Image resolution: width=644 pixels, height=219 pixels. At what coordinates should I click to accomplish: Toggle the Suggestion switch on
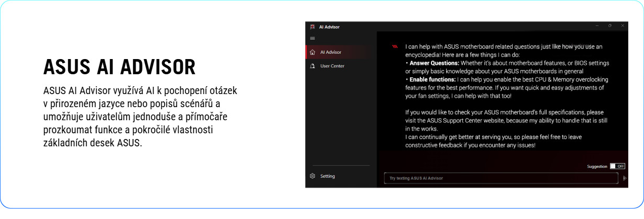[x=618, y=166]
